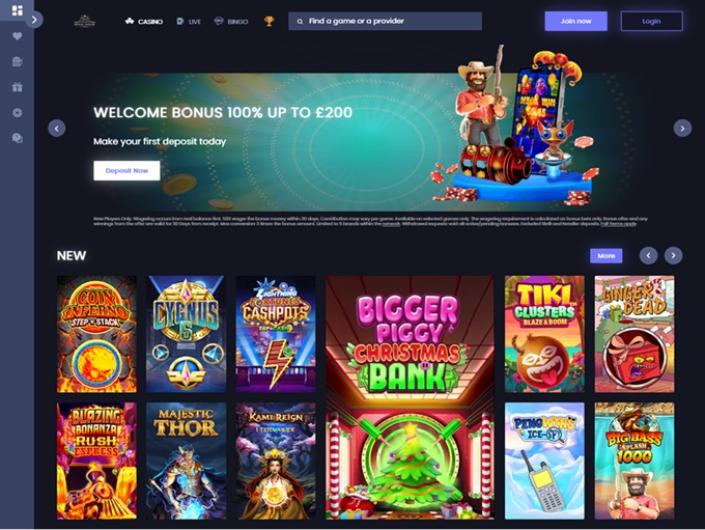This screenshot has height=530, width=705.
Task: Click the trophy icon in top navigation
Action: pyautogui.click(x=269, y=21)
